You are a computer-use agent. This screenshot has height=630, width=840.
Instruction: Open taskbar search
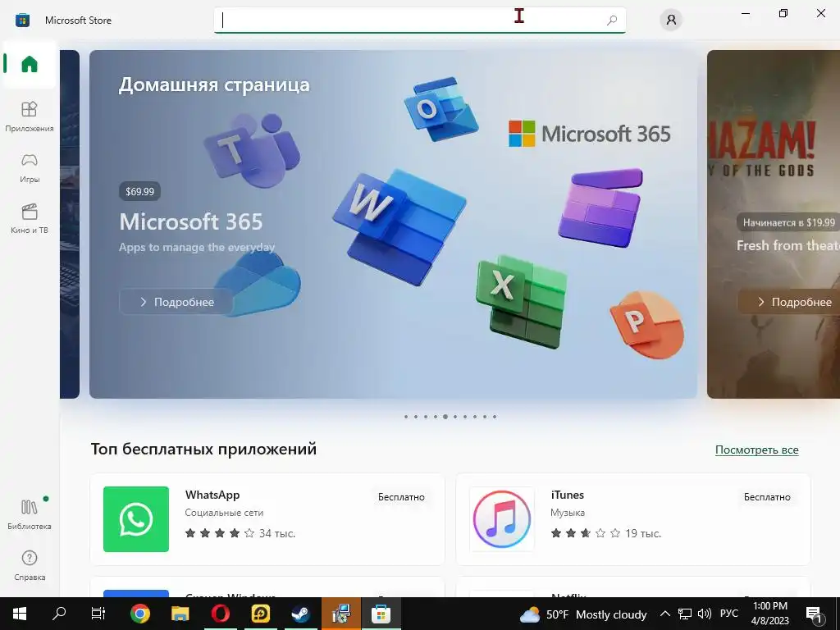coord(59,614)
